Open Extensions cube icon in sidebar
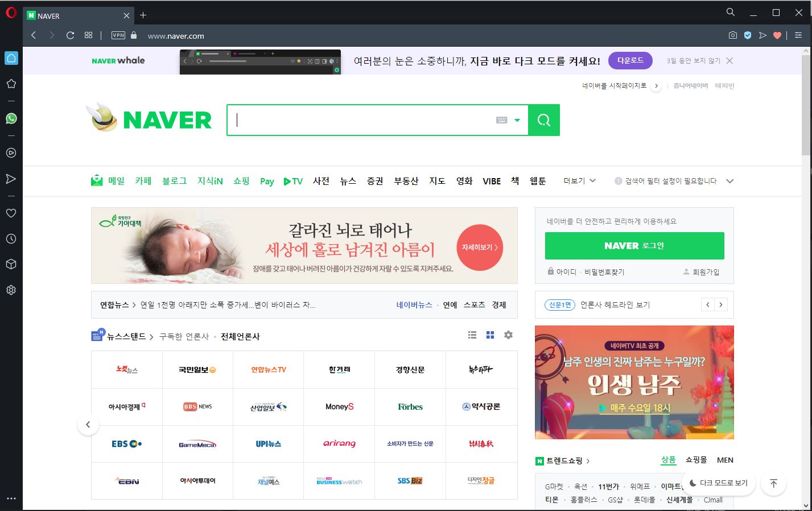 point(11,264)
